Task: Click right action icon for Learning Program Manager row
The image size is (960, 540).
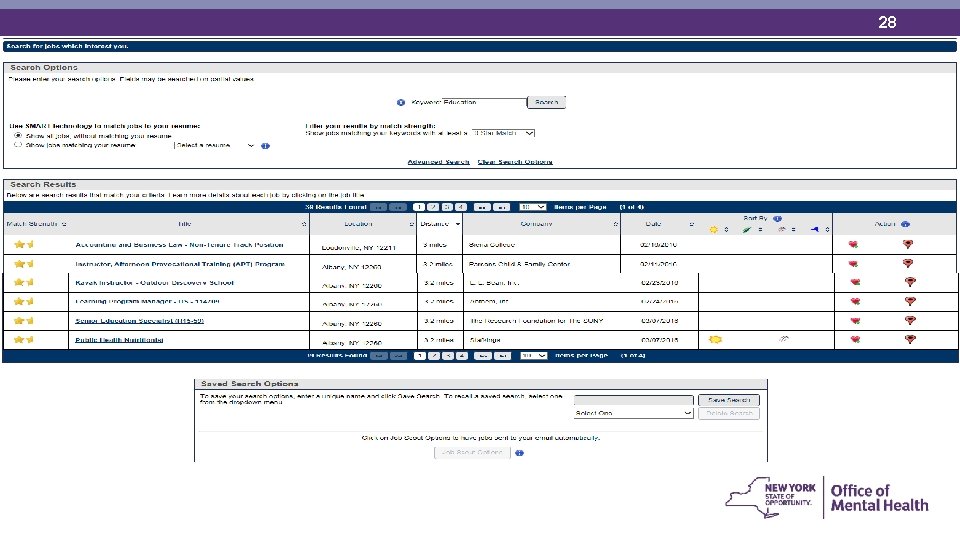Action: pyautogui.click(x=910, y=301)
